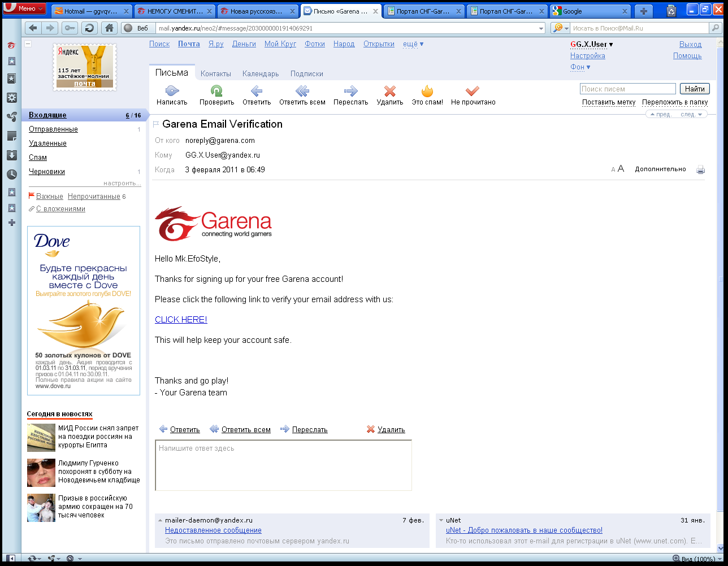Go to next message with след. button

pos(692,115)
